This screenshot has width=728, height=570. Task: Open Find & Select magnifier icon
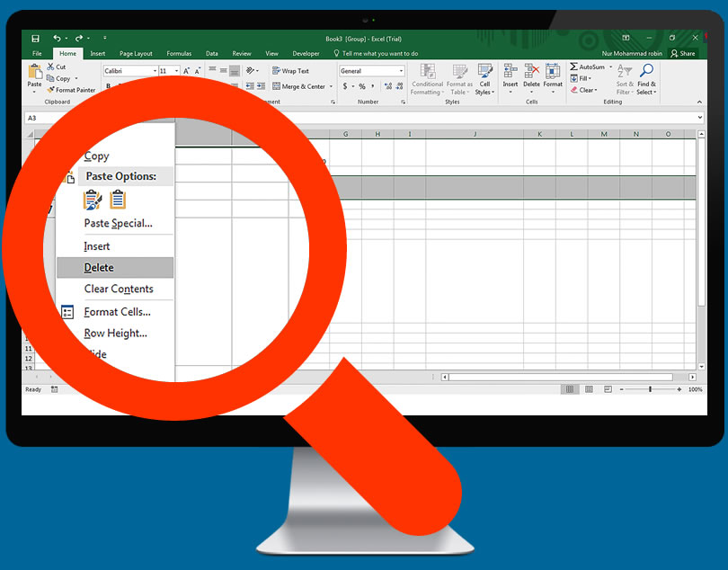coord(646,71)
